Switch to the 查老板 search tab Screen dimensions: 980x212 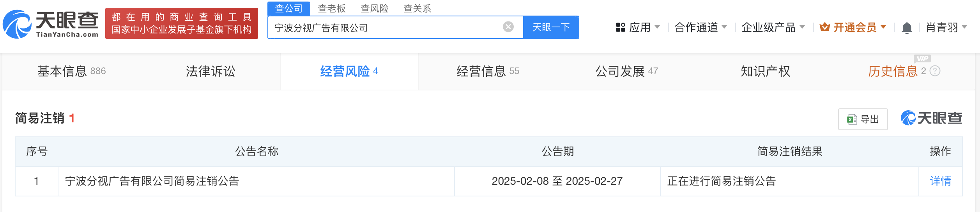[332, 9]
